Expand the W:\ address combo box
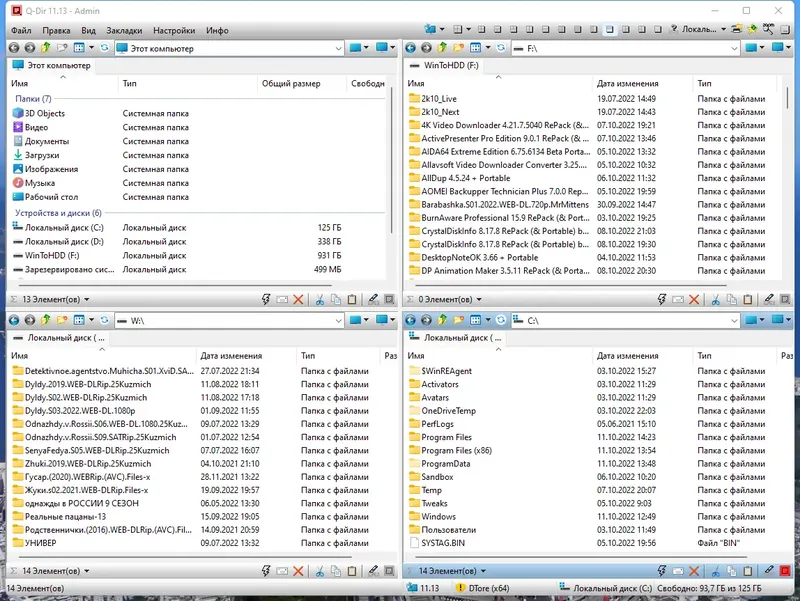The height and width of the screenshot is (601, 800). coord(338,320)
